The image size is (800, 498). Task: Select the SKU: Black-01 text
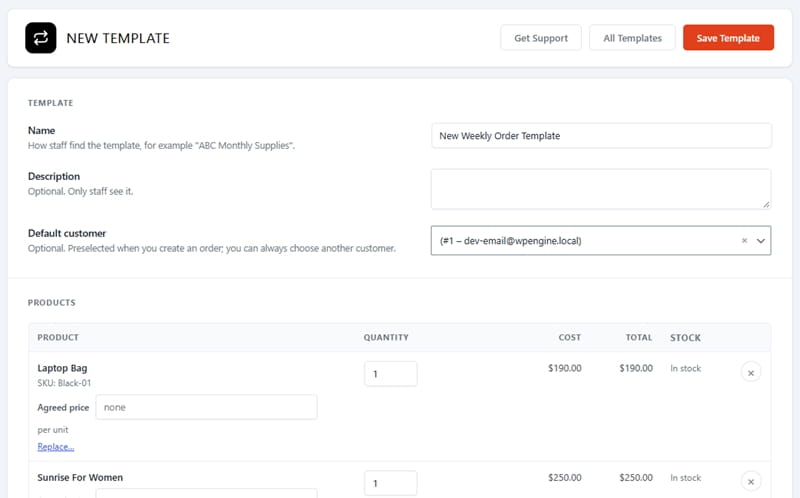coord(64,383)
